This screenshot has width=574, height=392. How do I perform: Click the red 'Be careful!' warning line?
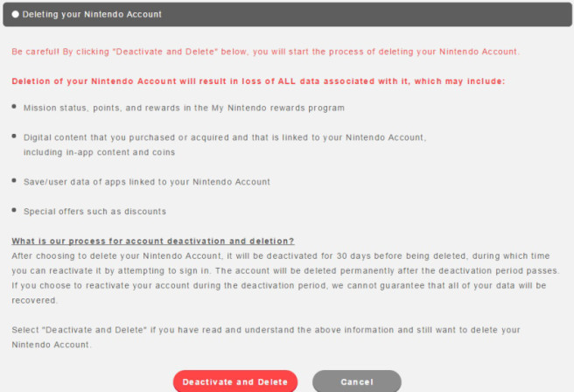click(x=266, y=52)
